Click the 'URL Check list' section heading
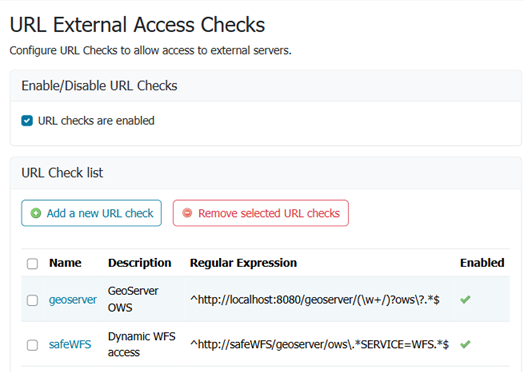524x372 pixels. pos(62,173)
